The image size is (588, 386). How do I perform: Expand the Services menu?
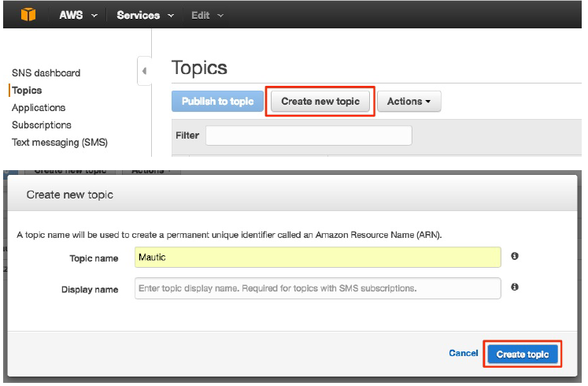click(x=142, y=15)
